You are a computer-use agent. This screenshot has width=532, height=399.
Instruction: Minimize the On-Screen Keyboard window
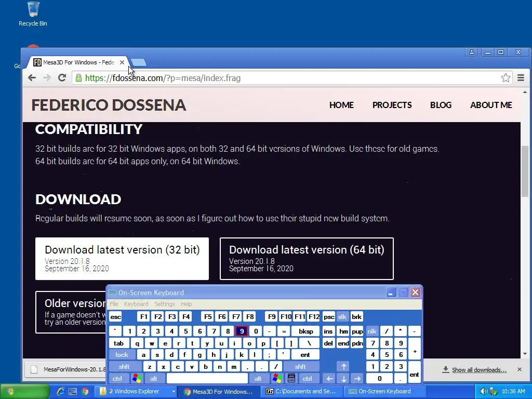coord(391,292)
